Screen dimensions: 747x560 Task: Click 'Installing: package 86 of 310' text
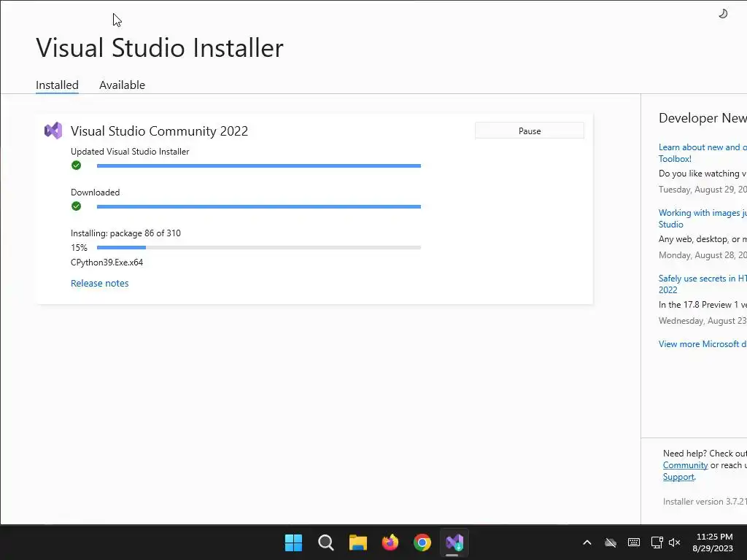tap(125, 233)
